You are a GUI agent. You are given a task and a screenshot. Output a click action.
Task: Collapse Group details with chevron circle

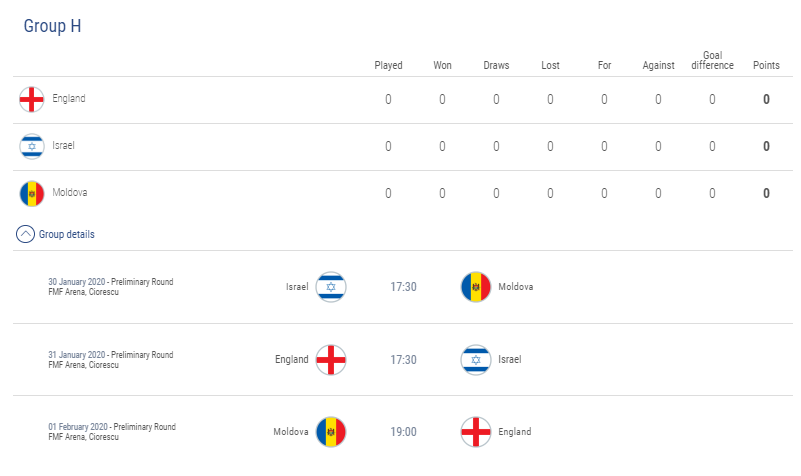pos(26,234)
